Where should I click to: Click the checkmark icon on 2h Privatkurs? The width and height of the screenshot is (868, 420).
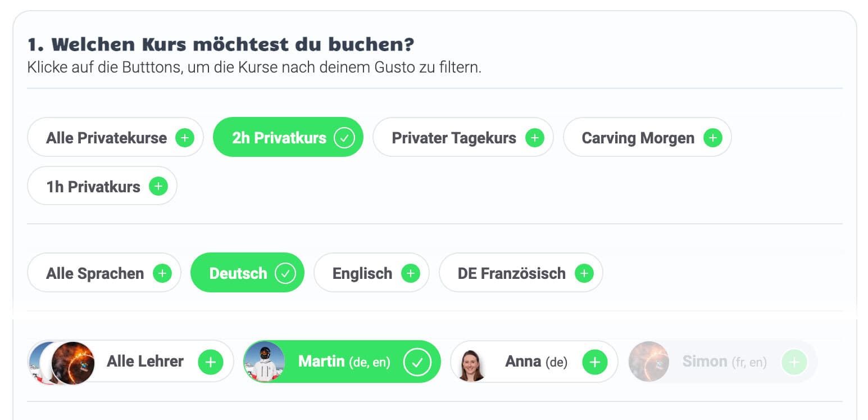click(x=344, y=138)
